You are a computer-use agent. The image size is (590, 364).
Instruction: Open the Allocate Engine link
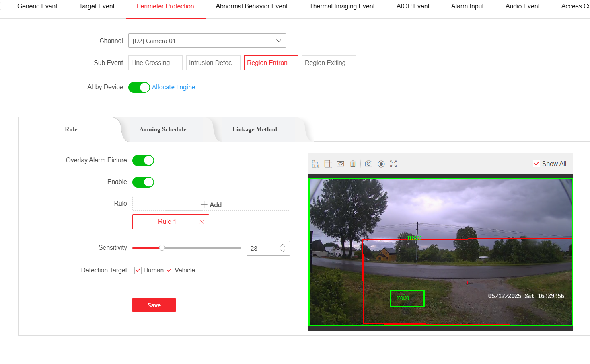click(173, 87)
